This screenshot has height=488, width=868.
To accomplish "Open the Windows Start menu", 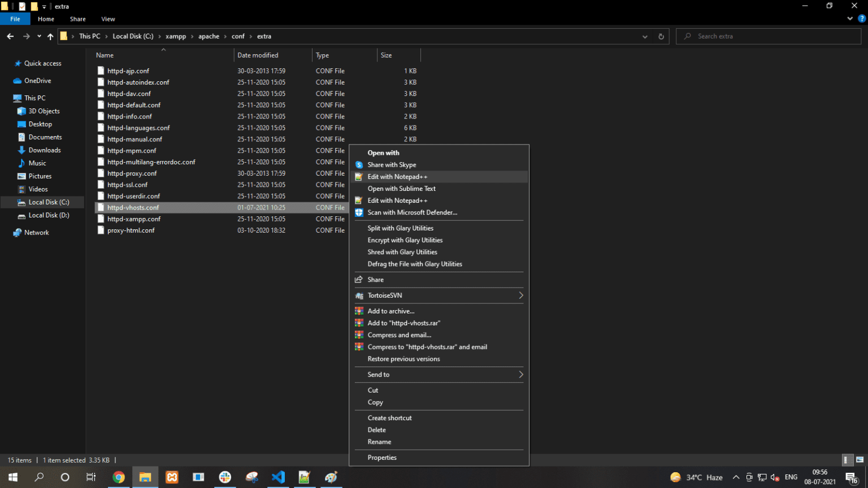I will click(12, 477).
